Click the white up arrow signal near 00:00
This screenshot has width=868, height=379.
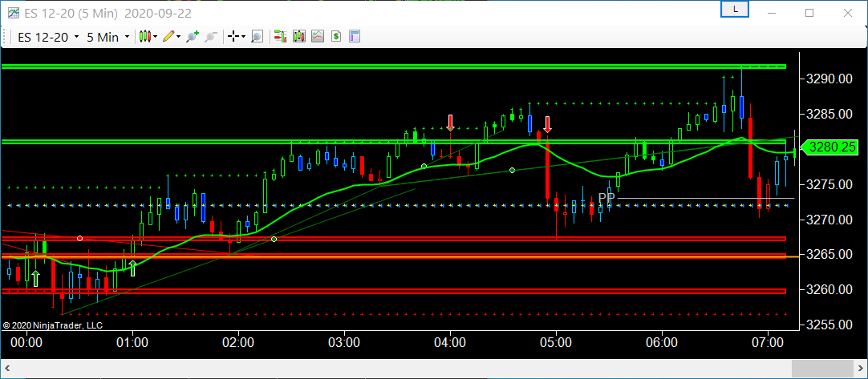[x=36, y=278]
